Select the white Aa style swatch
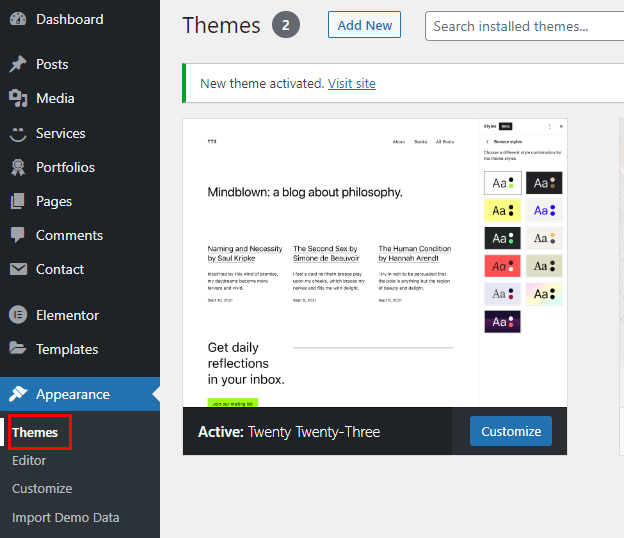Image resolution: width=624 pixels, height=538 pixels. pyautogui.click(x=503, y=183)
